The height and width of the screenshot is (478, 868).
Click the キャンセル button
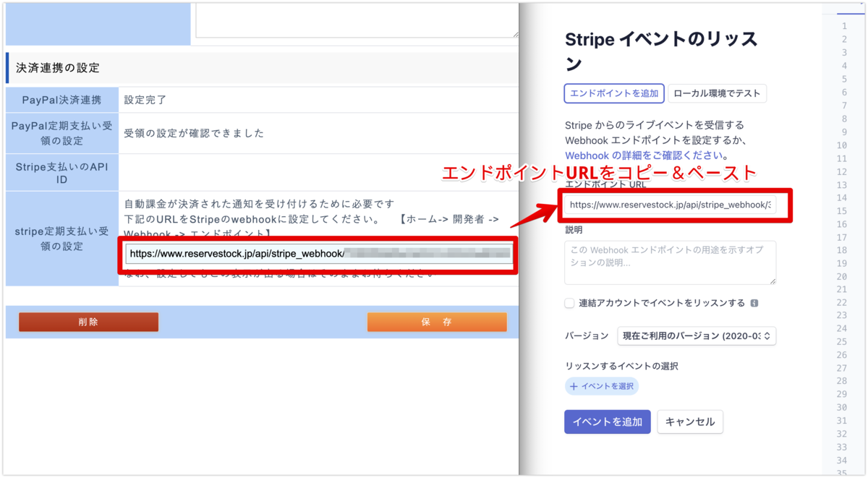690,422
